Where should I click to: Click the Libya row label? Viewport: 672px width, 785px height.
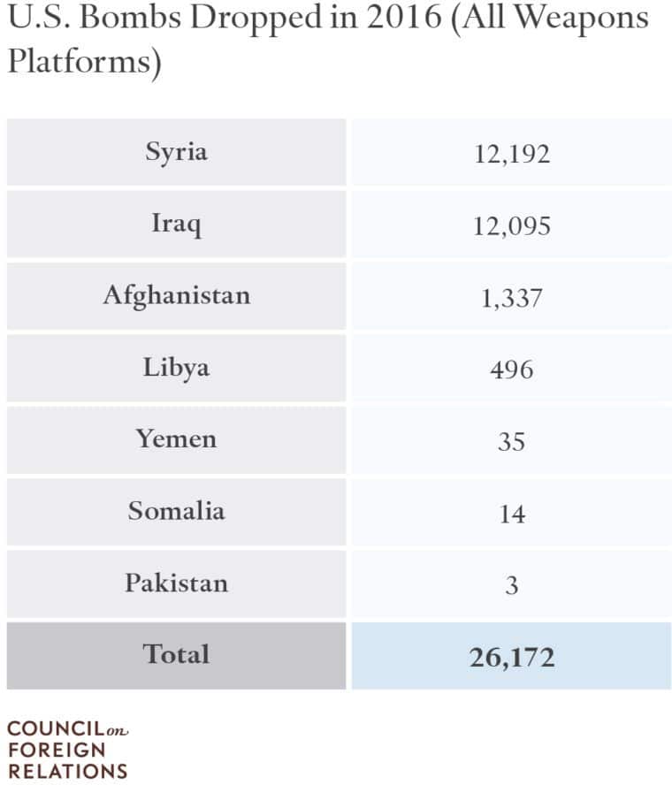coord(176,368)
